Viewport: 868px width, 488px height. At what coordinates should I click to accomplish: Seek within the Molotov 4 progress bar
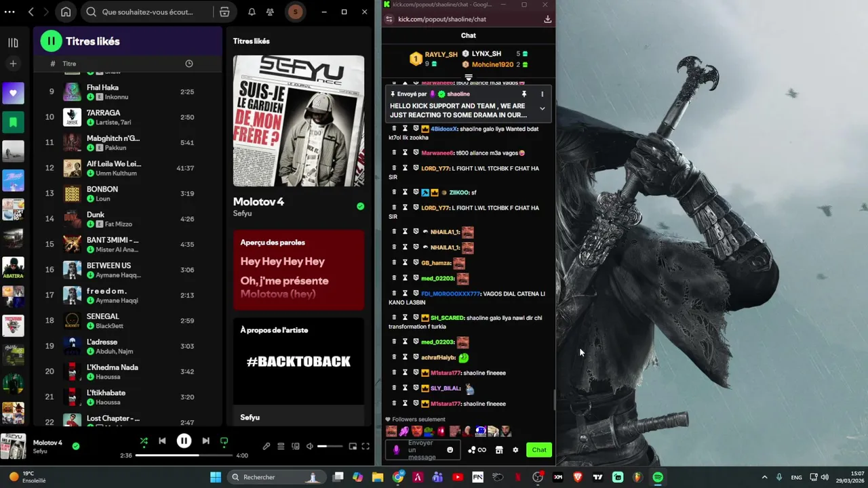[x=183, y=455]
